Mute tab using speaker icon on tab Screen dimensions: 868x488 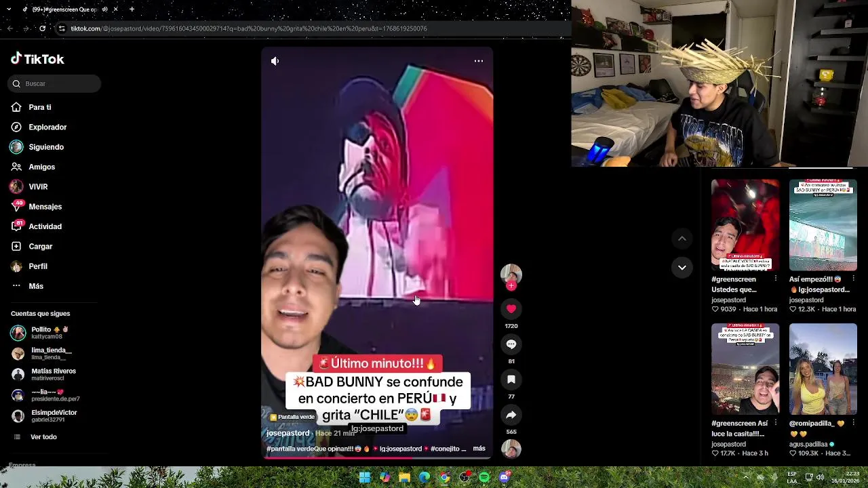point(104,9)
